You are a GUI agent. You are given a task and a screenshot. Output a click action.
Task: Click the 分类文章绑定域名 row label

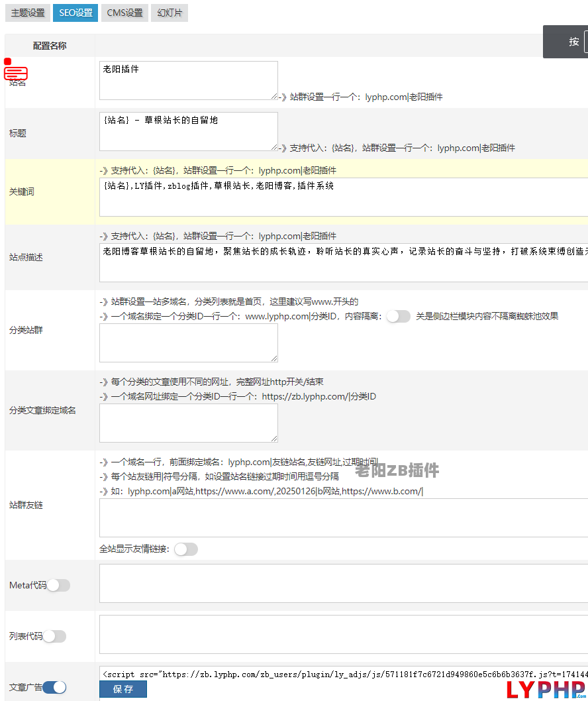pyautogui.click(x=42, y=410)
